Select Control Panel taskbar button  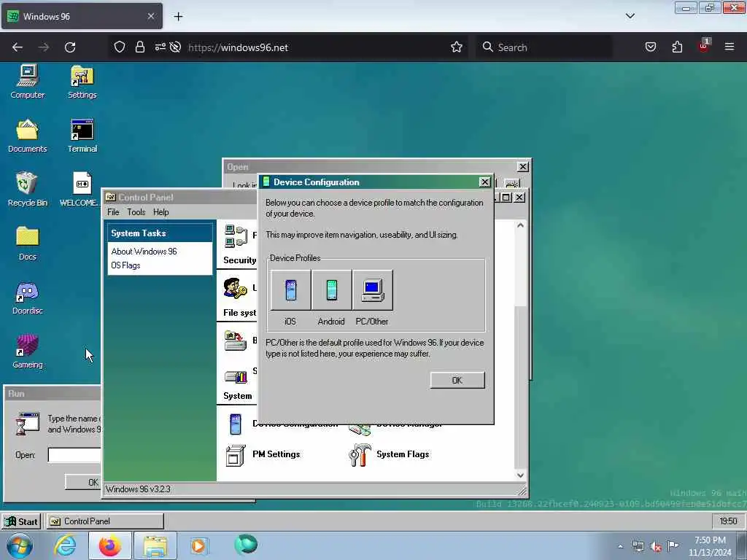[105, 521]
